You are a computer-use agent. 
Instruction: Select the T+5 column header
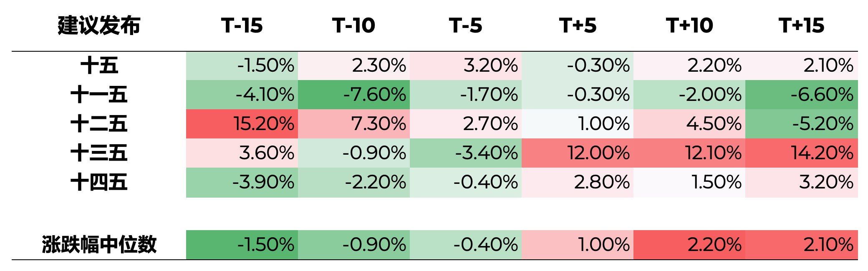pos(578,26)
